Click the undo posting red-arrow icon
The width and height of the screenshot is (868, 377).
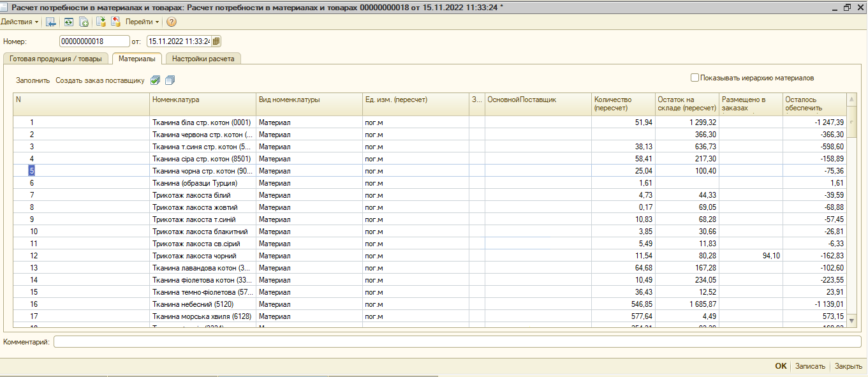[x=115, y=22]
